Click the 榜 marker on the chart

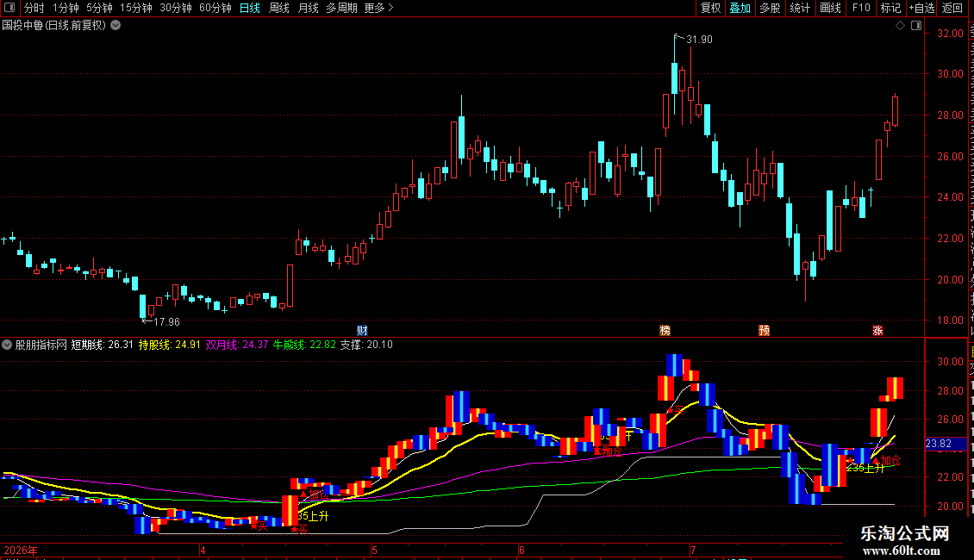coord(665,330)
